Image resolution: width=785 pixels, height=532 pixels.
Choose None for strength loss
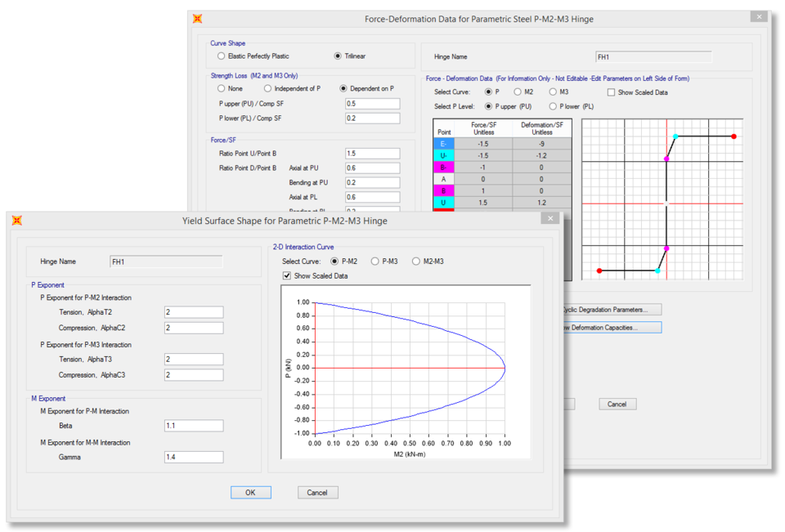222,88
